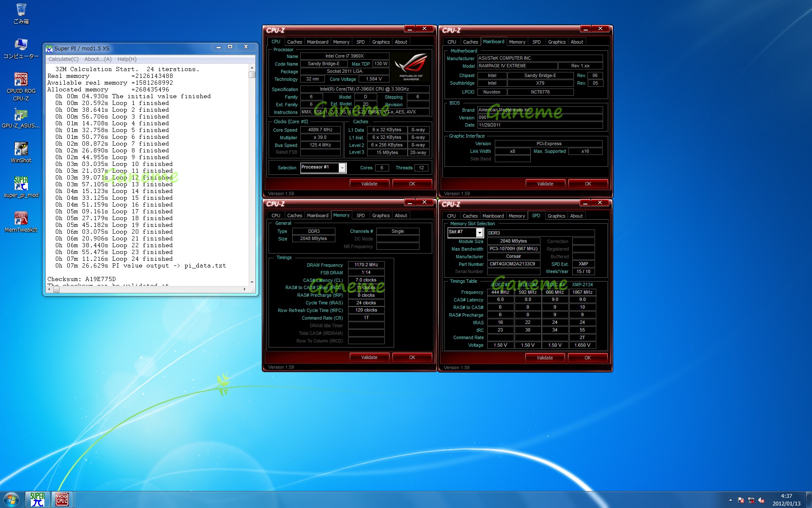This screenshot has height=508, width=812.
Task: Open the network icon in system tray
Action: (751, 500)
